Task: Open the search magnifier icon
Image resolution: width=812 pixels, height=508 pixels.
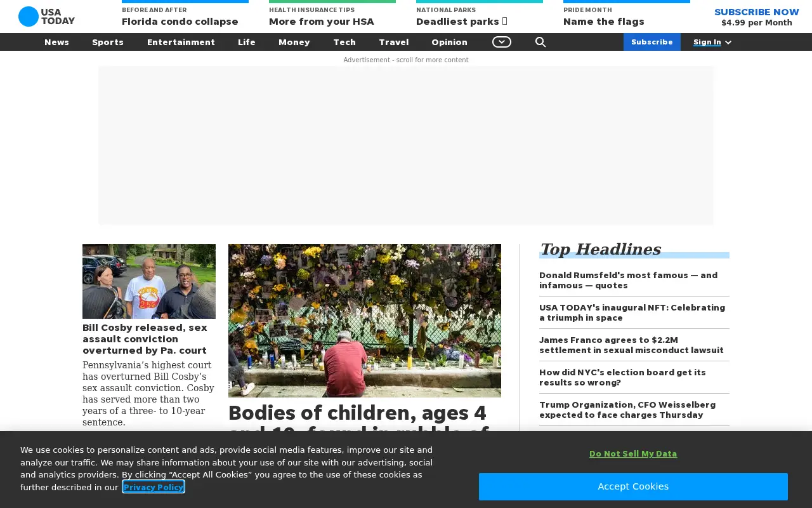Action: 540,42
